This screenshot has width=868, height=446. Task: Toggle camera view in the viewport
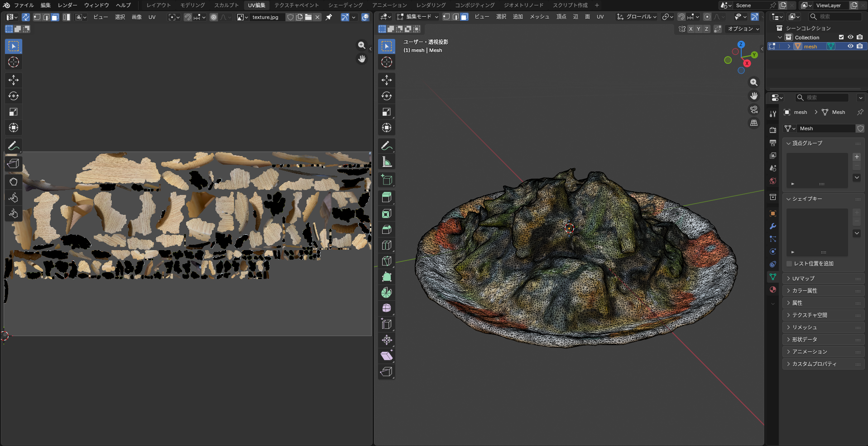pos(753,109)
